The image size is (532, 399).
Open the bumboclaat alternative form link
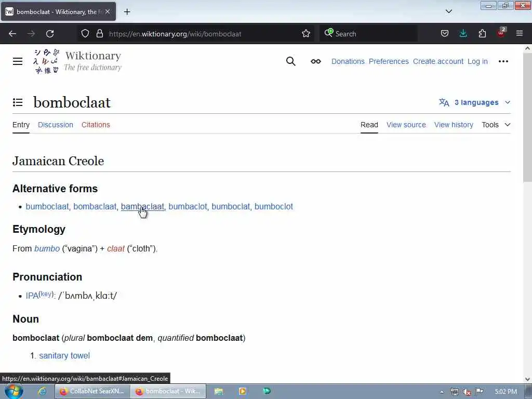47,207
